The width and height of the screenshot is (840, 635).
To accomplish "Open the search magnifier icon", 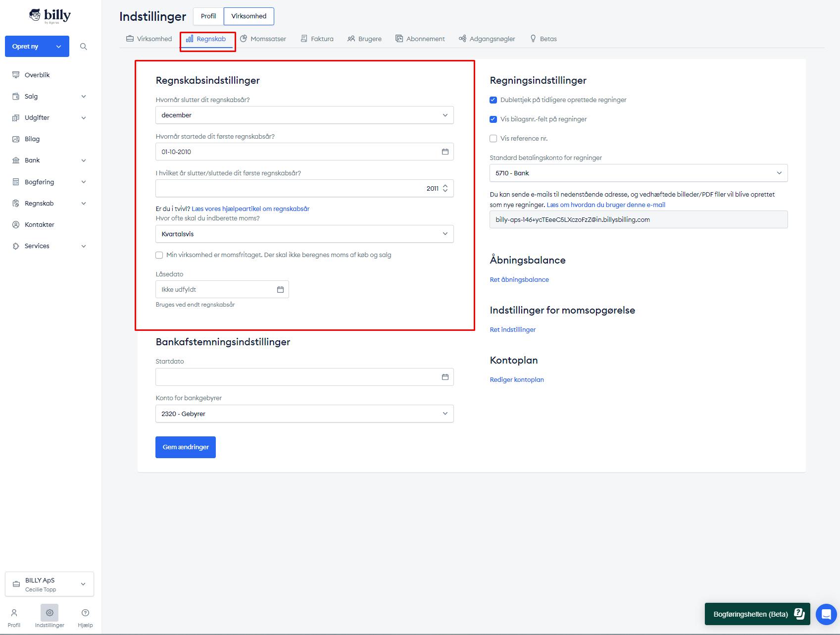I will point(84,47).
